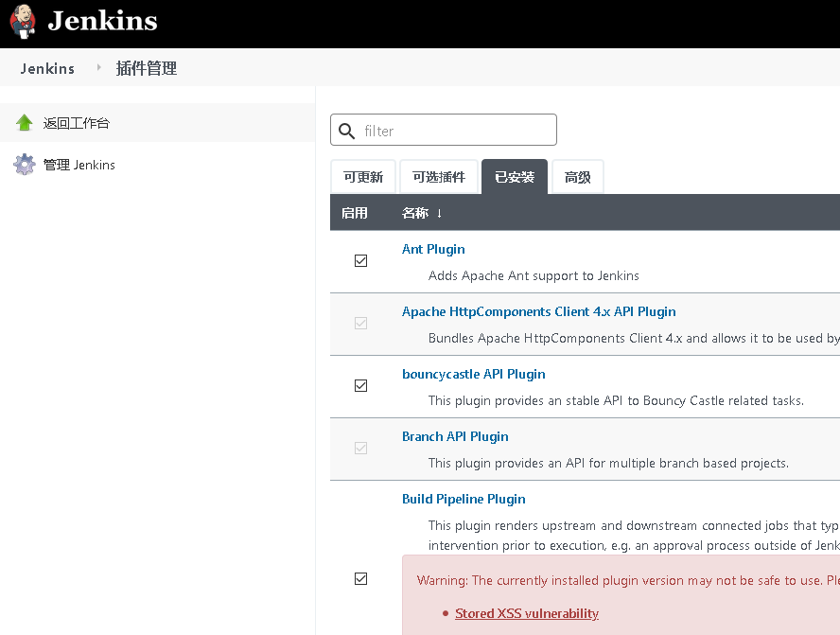Screen dimensions: 840x635
Task: Open the 高级 tab
Action: click(x=577, y=177)
